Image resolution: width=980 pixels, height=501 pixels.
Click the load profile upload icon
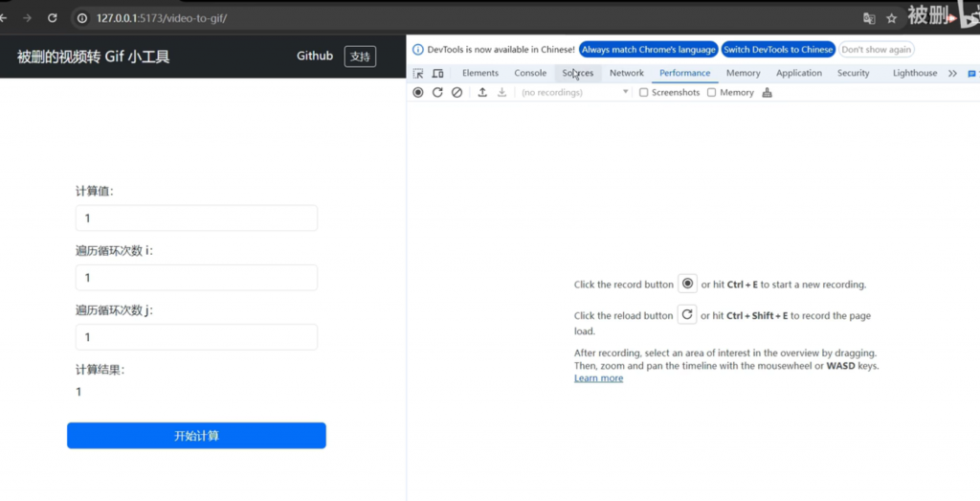pos(482,93)
